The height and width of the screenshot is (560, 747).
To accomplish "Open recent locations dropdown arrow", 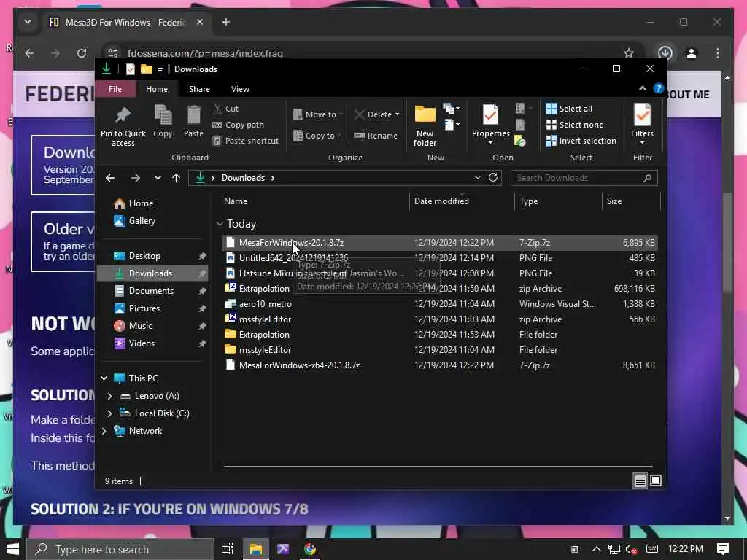I will [x=158, y=178].
